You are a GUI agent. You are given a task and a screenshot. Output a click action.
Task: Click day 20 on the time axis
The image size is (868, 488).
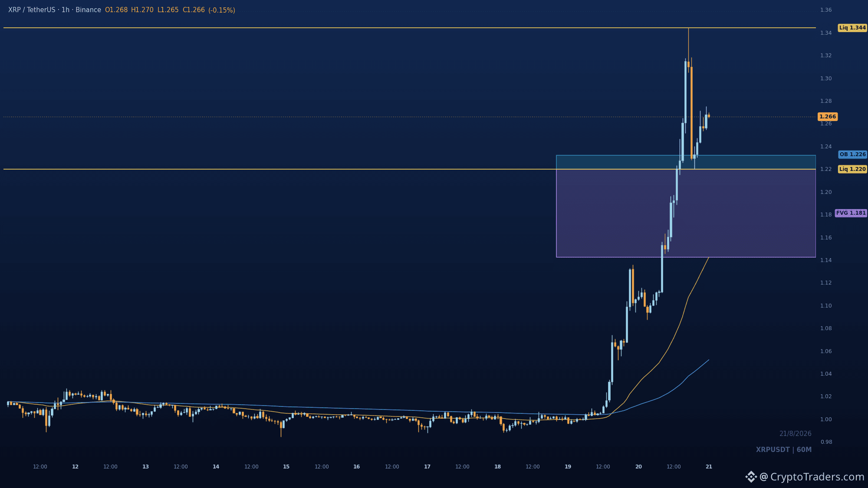click(639, 467)
